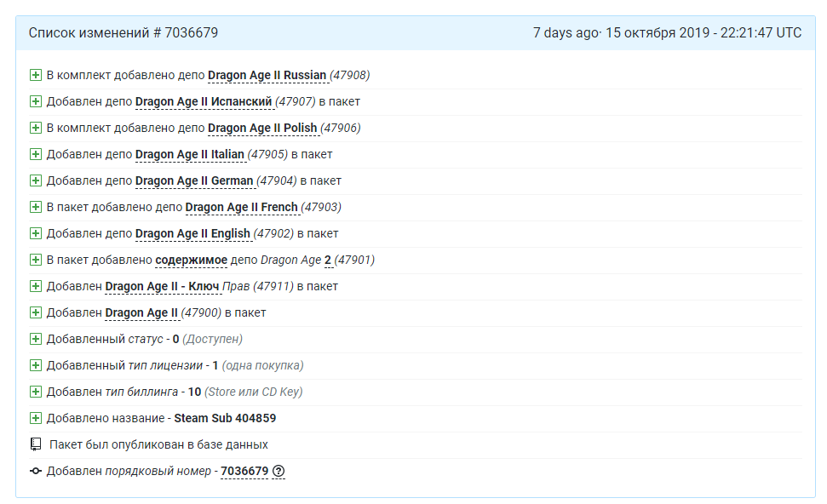
Task: Click plus icon beside Dragon Age II (47900) row
Action: (35, 312)
